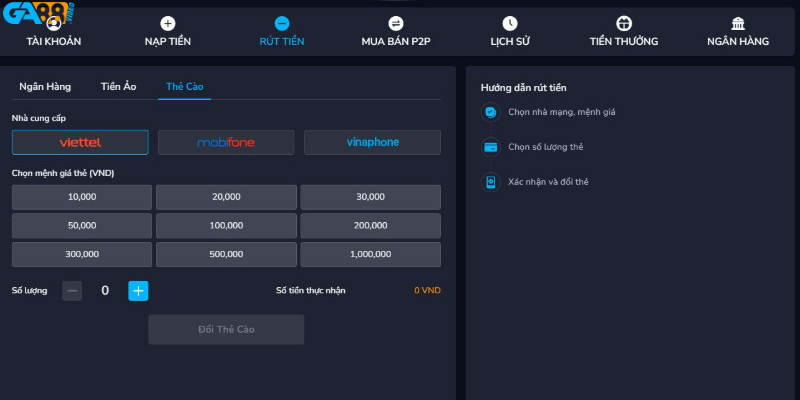Select the 50,000 card denomination

(x=82, y=226)
